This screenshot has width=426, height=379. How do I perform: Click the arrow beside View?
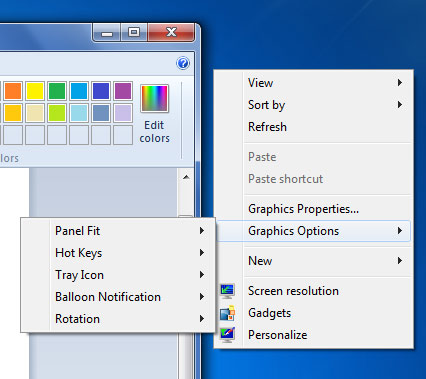(x=400, y=83)
